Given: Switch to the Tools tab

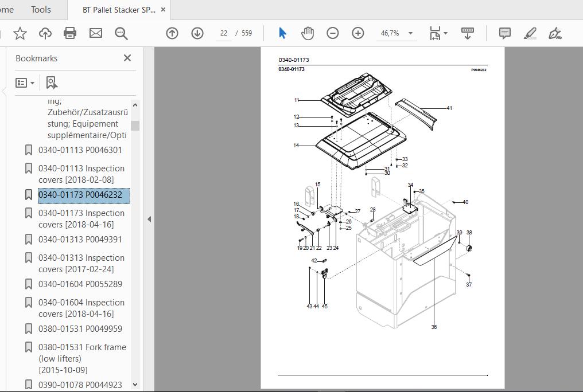Looking at the screenshot, I should [x=41, y=10].
